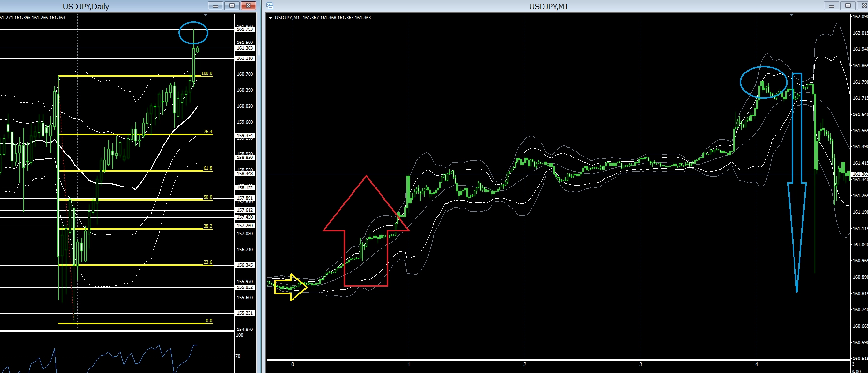Click the current price tag on the M1 price axis
This screenshot has width=868, height=373.
click(860, 174)
